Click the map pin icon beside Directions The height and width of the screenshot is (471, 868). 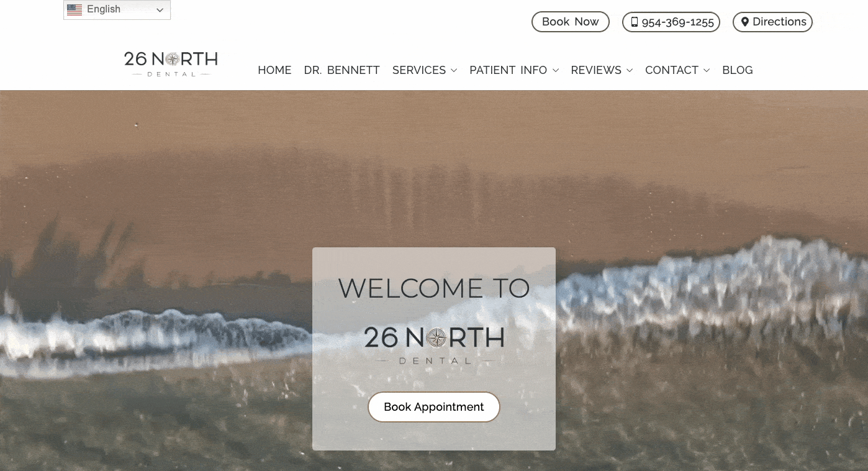pyautogui.click(x=745, y=22)
